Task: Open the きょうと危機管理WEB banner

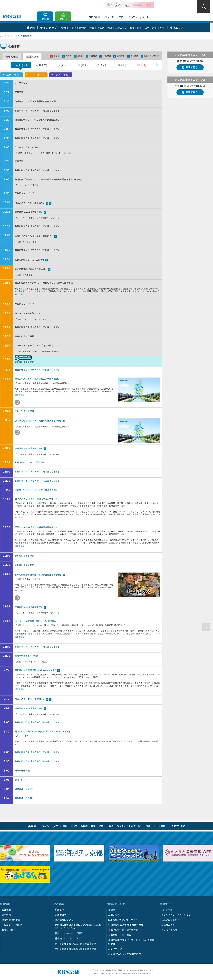Action: pyautogui.click(x=188, y=853)
